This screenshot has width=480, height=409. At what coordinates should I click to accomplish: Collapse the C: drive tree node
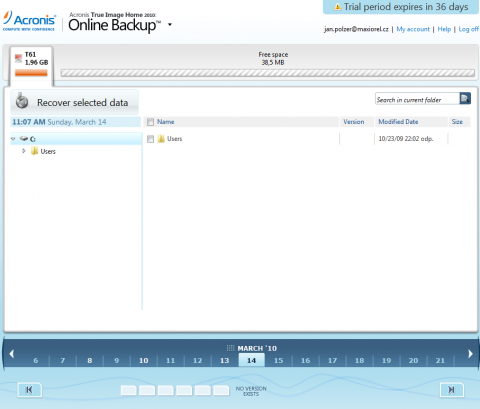[13, 139]
